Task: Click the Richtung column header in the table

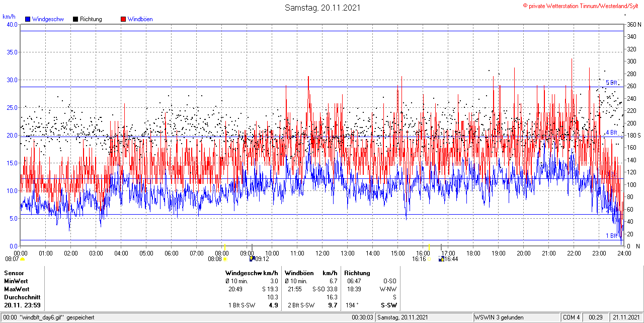Action: (x=357, y=273)
